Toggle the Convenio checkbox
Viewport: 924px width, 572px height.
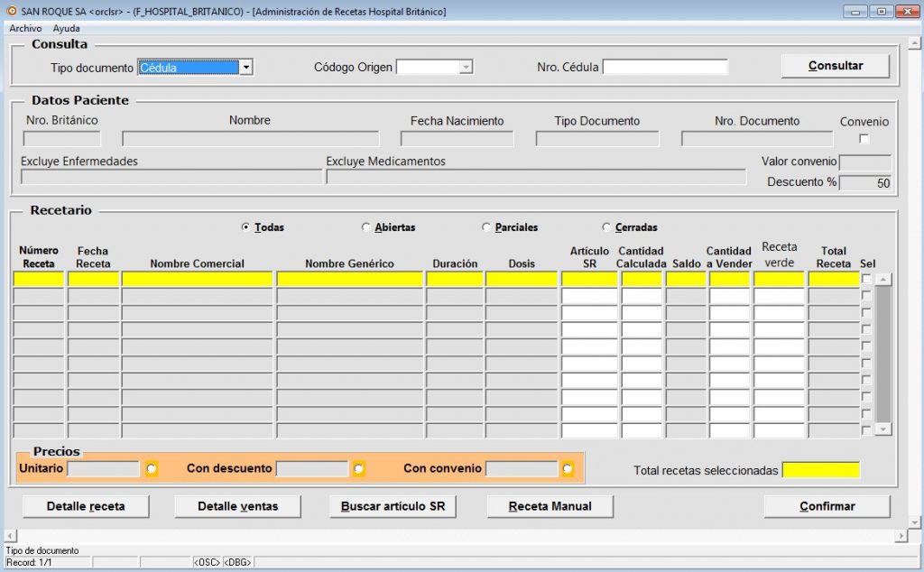point(864,139)
